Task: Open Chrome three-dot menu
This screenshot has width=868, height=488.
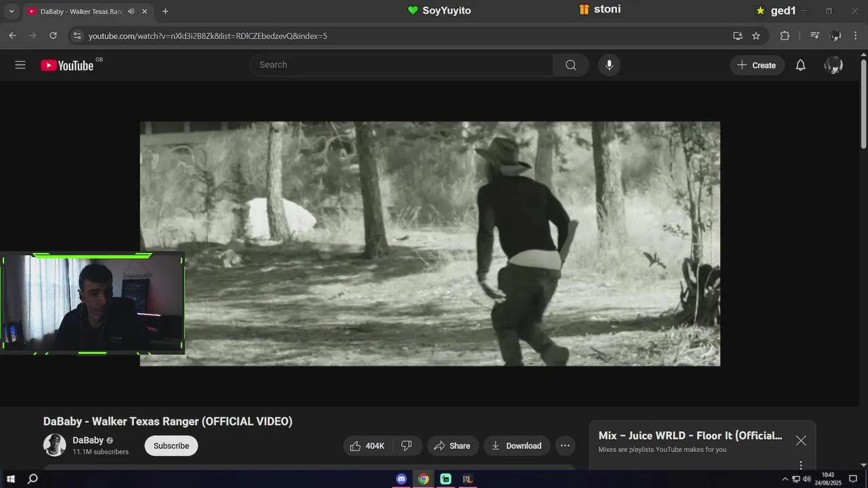Action: 856,35
